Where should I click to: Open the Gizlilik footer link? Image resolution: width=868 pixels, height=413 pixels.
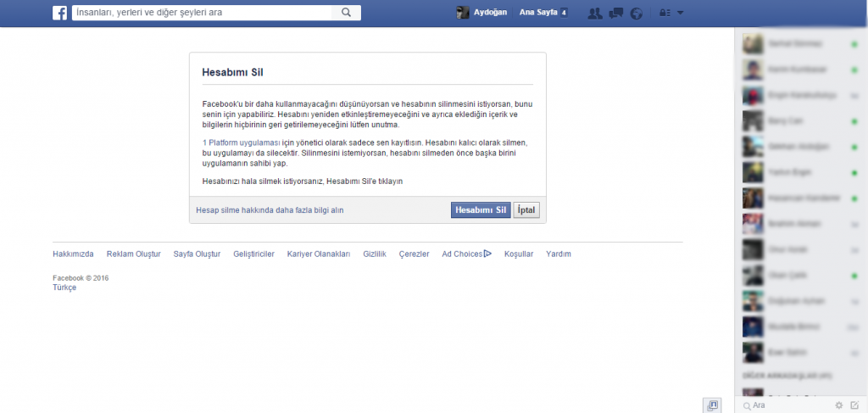pos(374,254)
